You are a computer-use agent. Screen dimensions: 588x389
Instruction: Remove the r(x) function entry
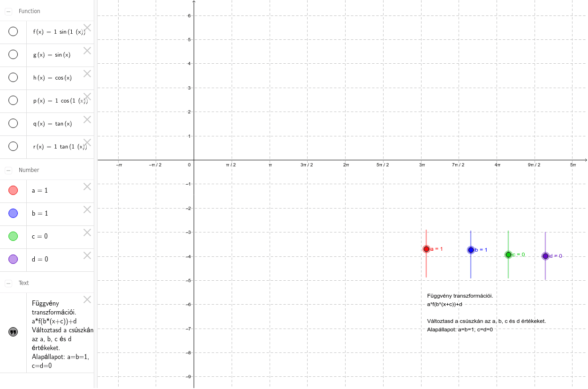(87, 142)
